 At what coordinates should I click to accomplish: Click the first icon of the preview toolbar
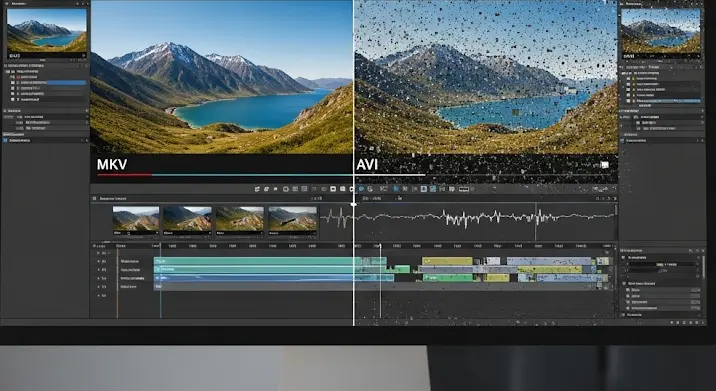tap(257, 189)
